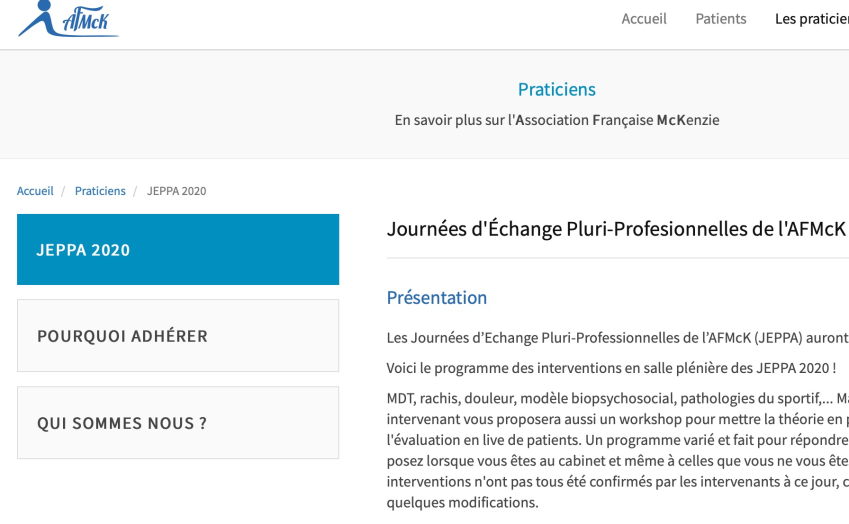The width and height of the screenshot is (849, 524).
Task: Follow the Praticiens breadcrumb link
Action: pyautogui.click(x=100, y=191)
